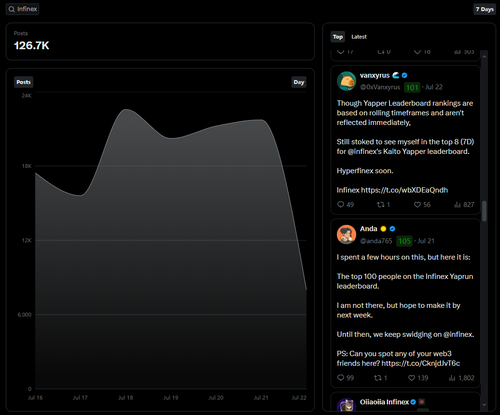The image size is (500, 415).
Task: Click Anda verified badge icon
Action: [392, 229]
